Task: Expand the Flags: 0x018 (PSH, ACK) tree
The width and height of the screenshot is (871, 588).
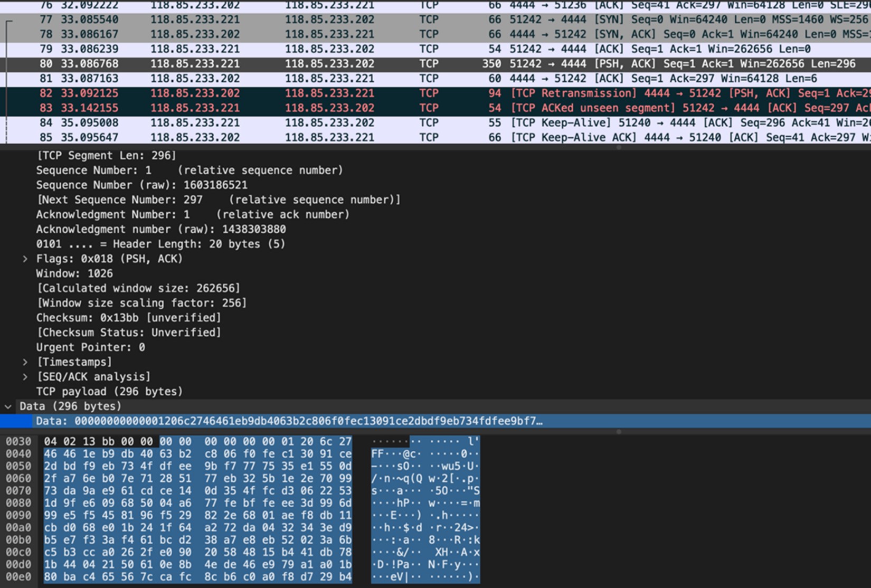Action: coord(25,259)
